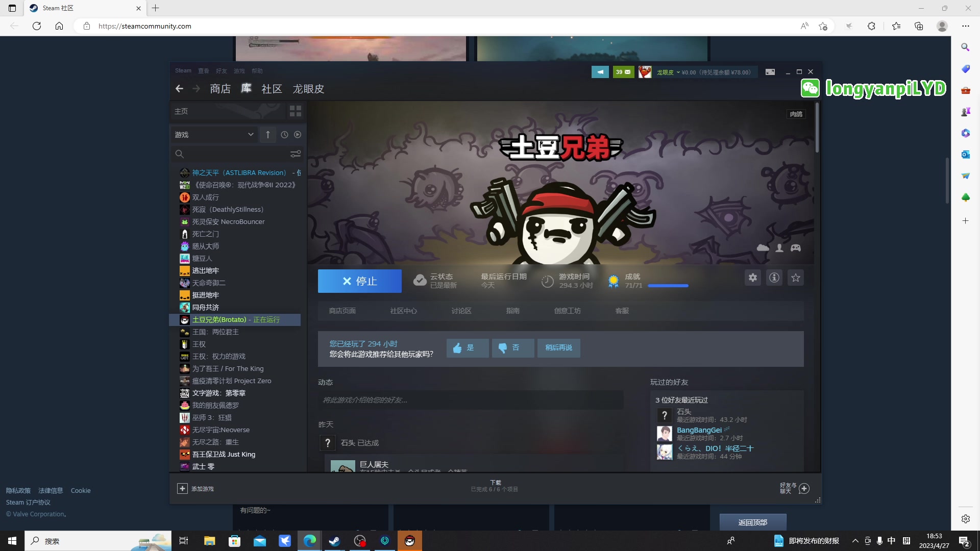Open Edge collections icon
The height and width of the screenshot is (551, 980).
(x=919, y=26)
